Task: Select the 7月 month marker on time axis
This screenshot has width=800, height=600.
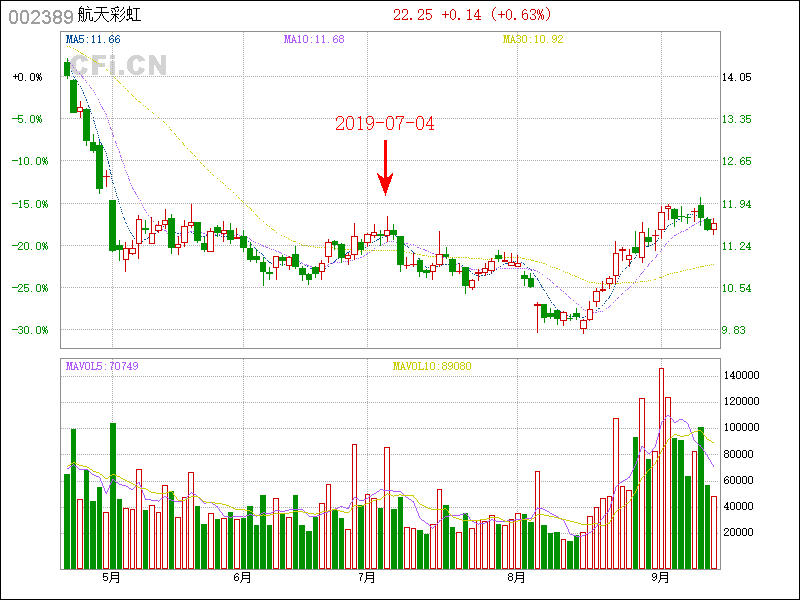Action: 367,577
